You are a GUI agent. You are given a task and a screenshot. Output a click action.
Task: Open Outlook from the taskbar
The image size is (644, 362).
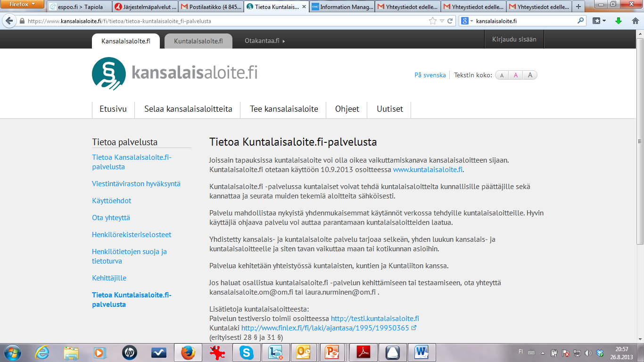(x=304, y=352)
